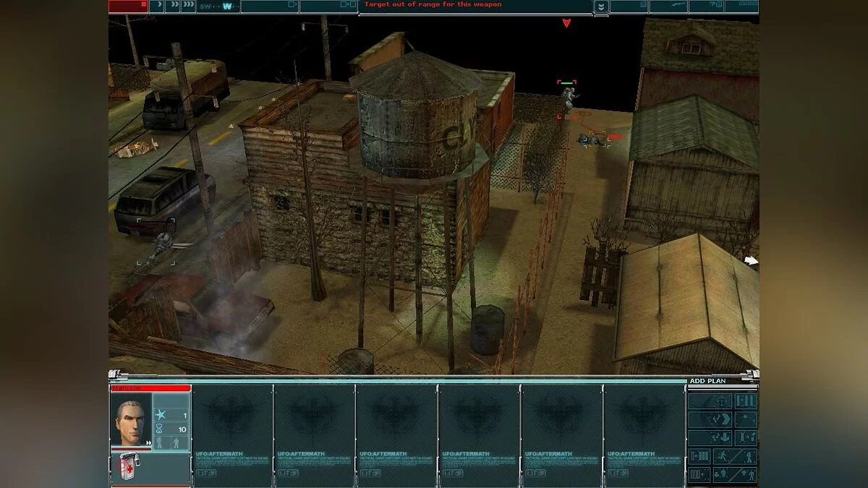The height and width of the screenshot is (488, 868).
Task: Click the SW-W compass heading strip
Action: point(218,7)
